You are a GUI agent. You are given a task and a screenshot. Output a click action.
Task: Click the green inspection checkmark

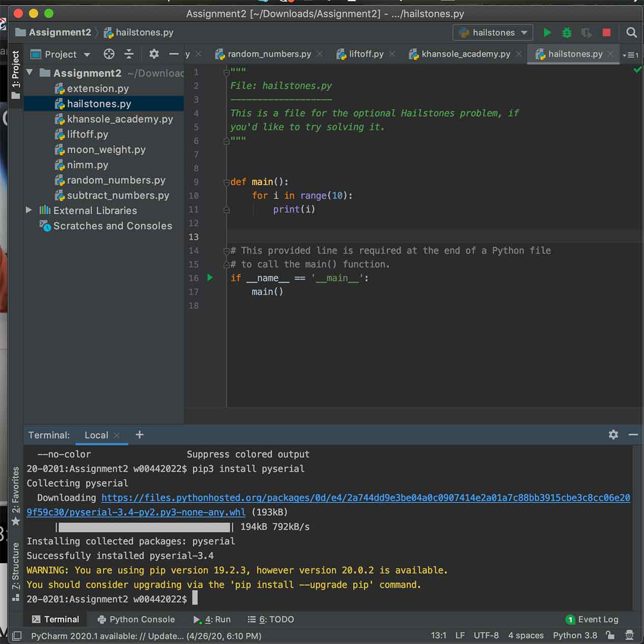click(x=637, y=70)
